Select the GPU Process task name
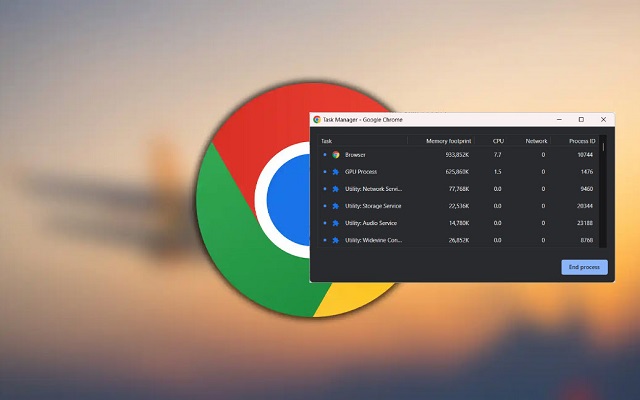The width and height of the screenshot is (640, 400). coord(361,172)
